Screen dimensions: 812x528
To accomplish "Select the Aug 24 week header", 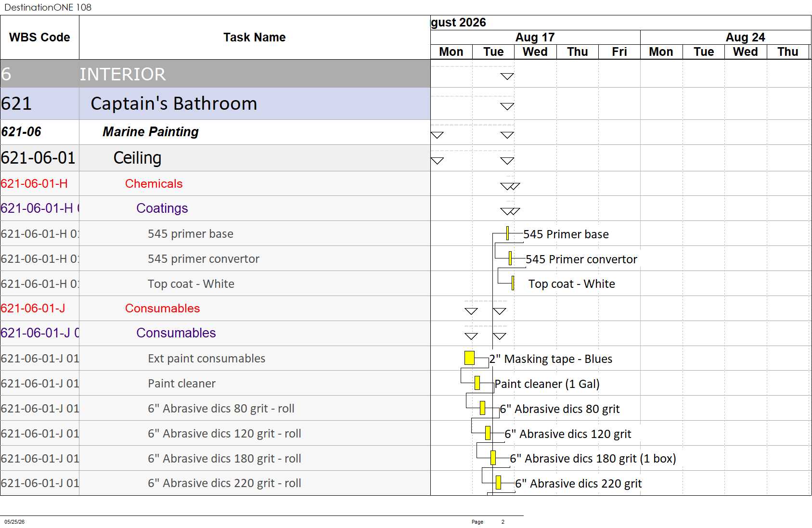I will point(745,37).
